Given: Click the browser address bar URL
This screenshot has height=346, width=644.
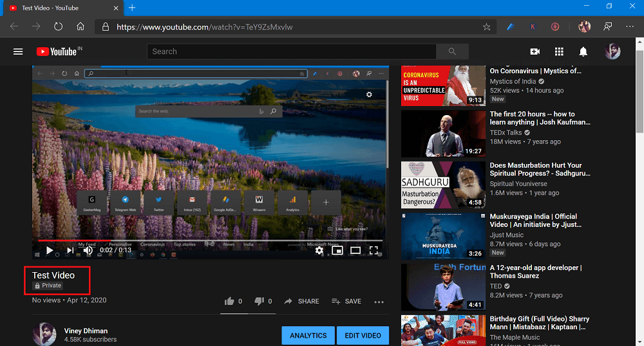Looking at the screenshot, I should [205, 27].
